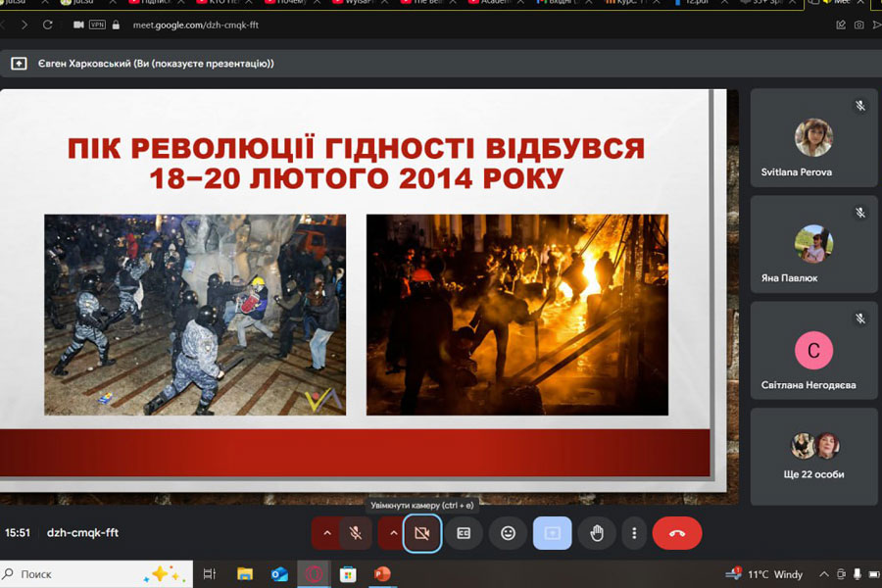Click the 11°C Windy weather widget
This screenshot has width=882, height=588.
(763, 574)
